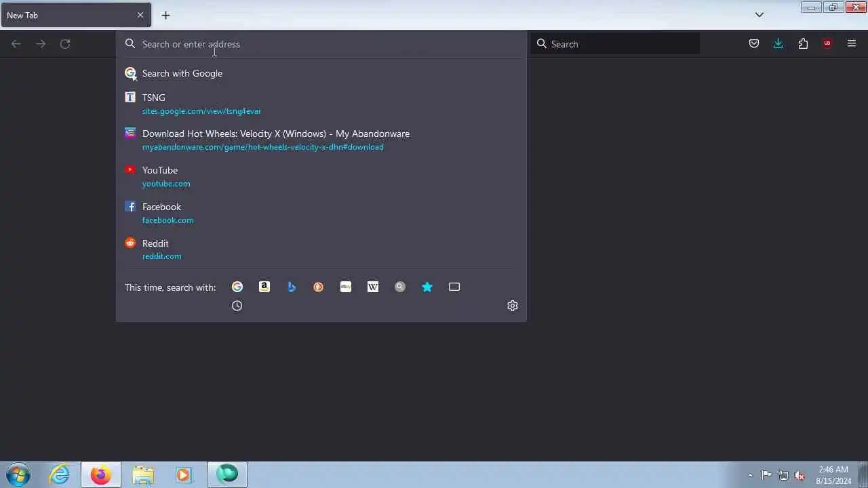This screenshot has width=868, height=488.
Task: Open the Windows Start menu
Action: [x=18, y=474]
